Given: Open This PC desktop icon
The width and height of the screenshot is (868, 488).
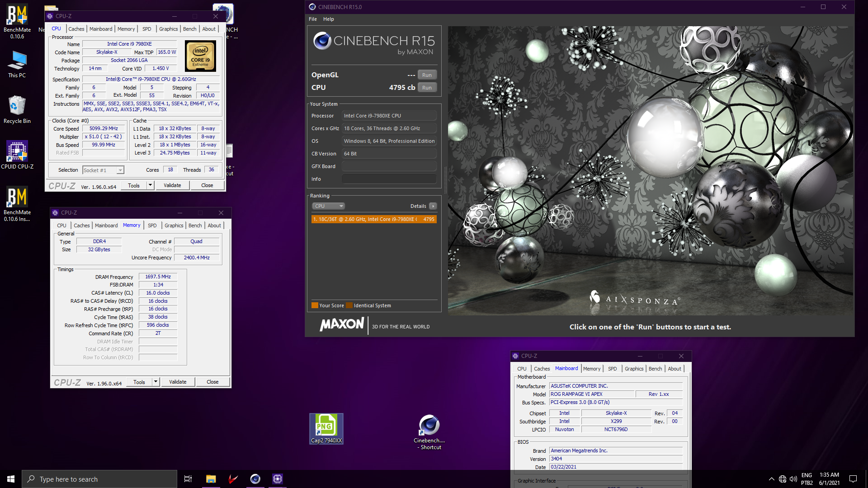Looking at the screenshot, I should [x=17, y=64].
